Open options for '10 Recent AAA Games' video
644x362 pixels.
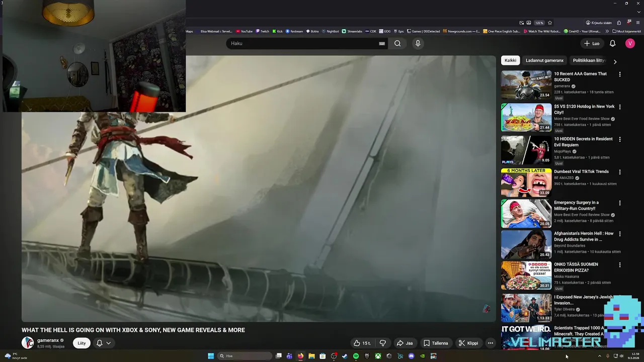click(619, 74)
